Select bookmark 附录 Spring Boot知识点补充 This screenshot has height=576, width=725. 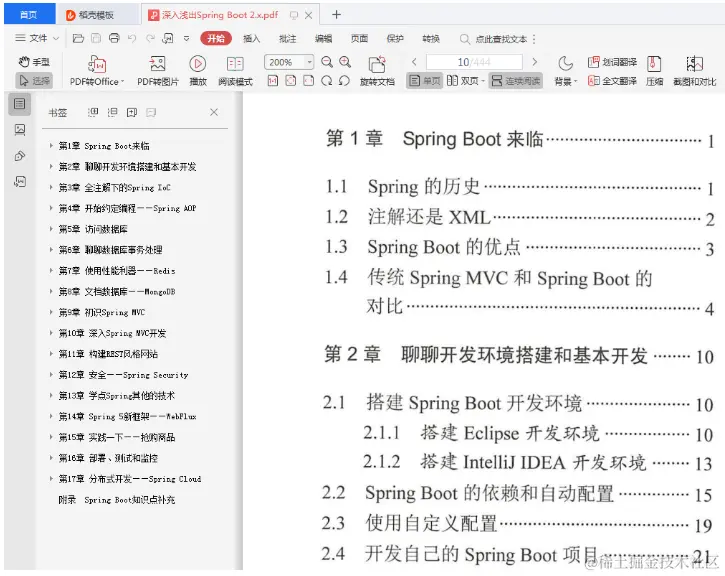117,500
